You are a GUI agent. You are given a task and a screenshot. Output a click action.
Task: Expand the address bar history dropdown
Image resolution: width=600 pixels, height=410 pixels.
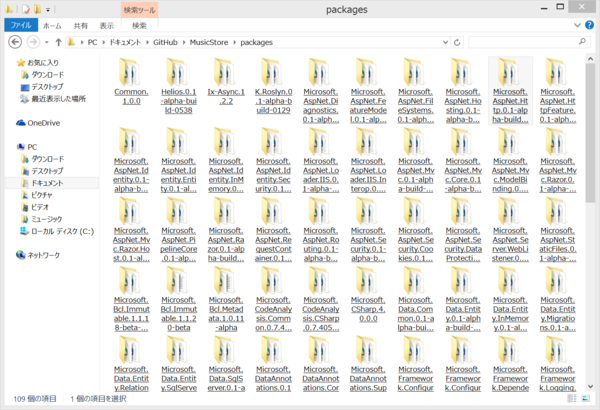pos(445,42)
